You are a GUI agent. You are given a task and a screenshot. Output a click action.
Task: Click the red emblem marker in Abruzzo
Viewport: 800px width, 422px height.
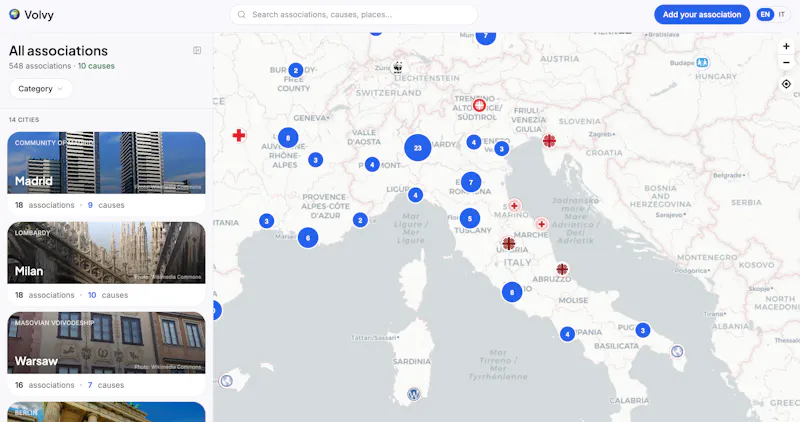pyautogui.click(x=562, y=269)
